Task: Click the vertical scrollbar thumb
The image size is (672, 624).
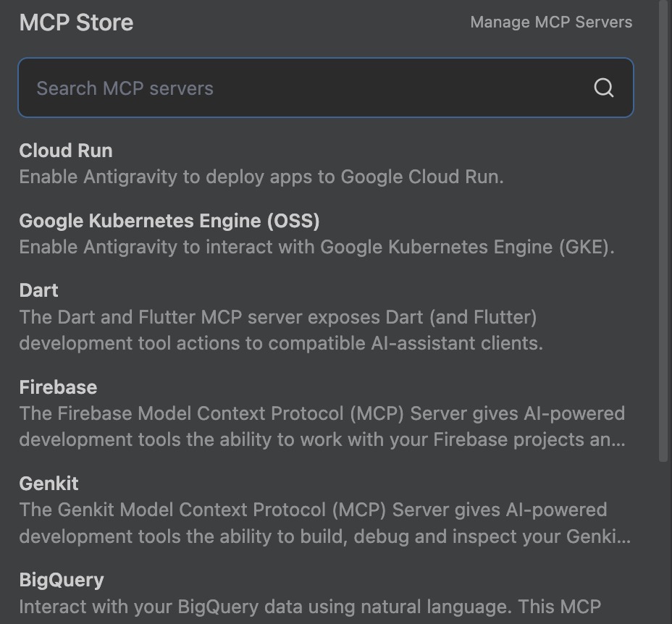Action: [663, 231]
